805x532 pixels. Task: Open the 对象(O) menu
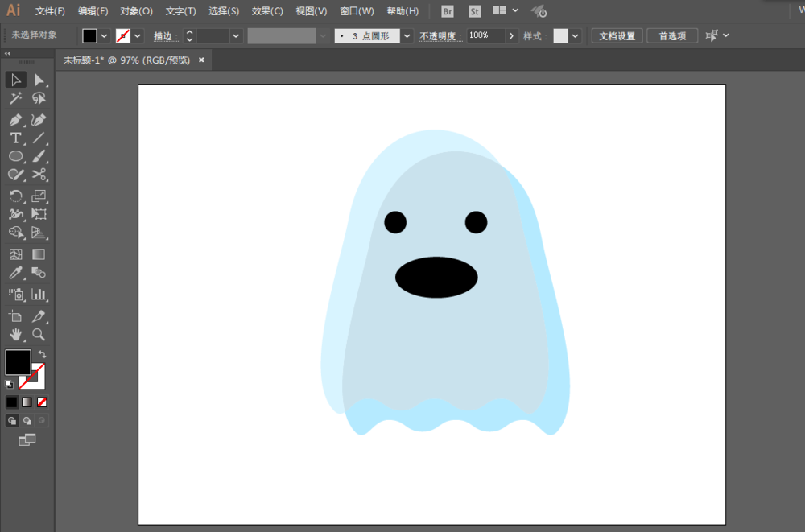point(137,11)
